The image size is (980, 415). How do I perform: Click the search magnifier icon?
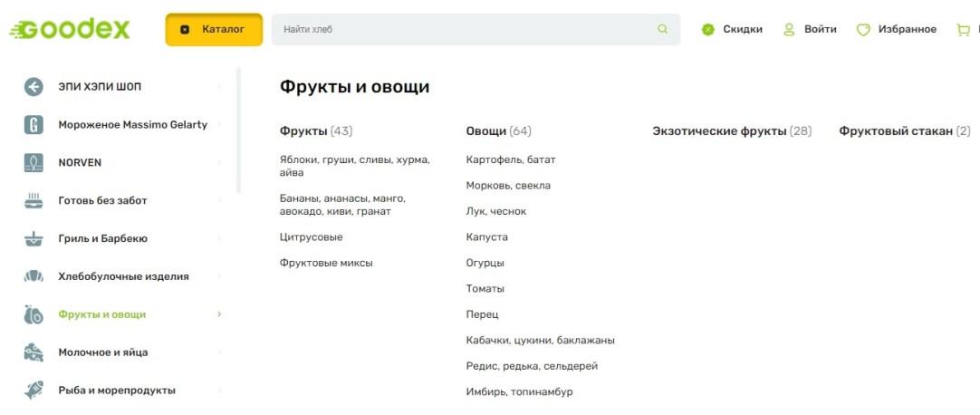[662, 29]
